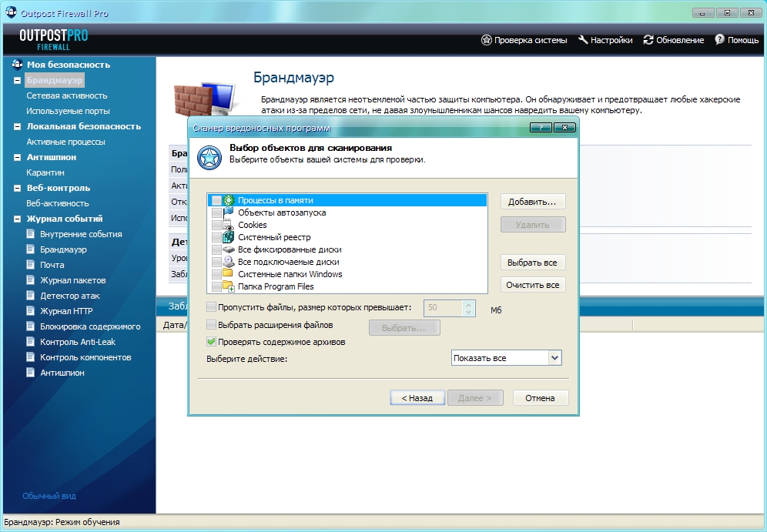The height and width of the screenshot is (532, 767).
Task: Decrease file size spinner value
Action: point(468,312)
